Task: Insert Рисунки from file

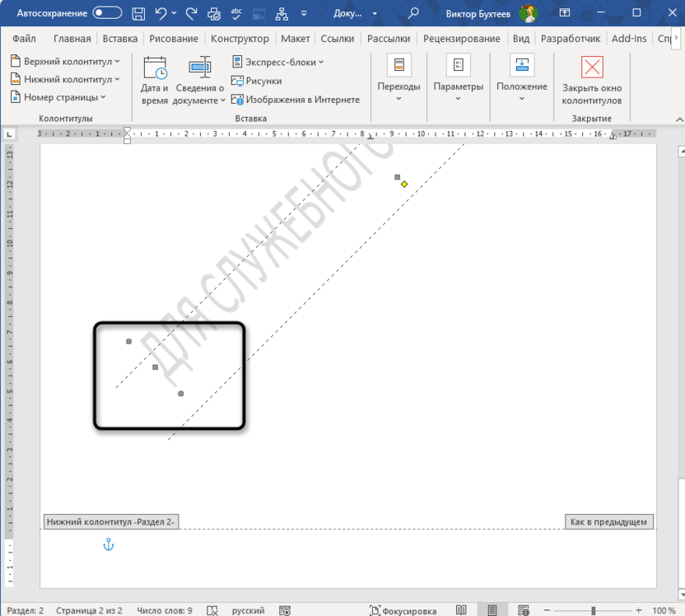Action: pos(256,81)
